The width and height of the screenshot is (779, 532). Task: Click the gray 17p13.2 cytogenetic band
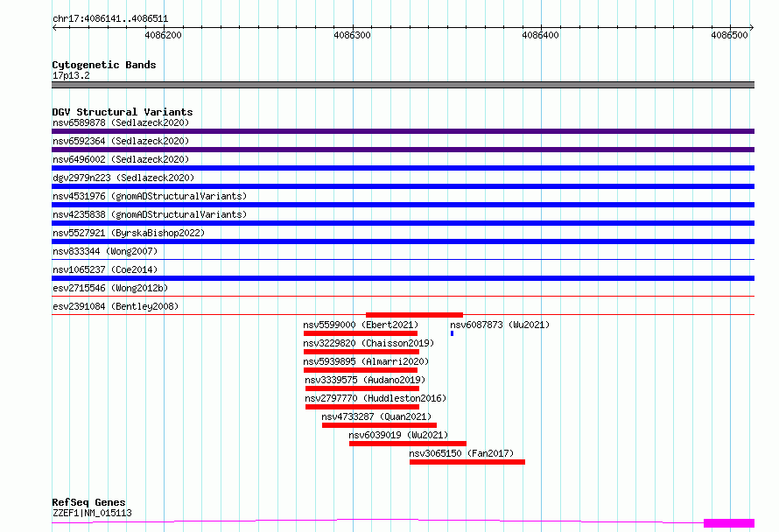click(x=403, y=85)
